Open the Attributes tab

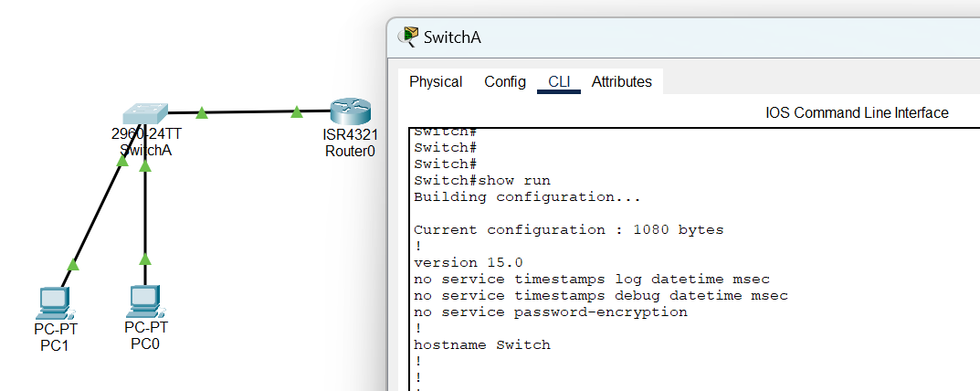[622, 82]
